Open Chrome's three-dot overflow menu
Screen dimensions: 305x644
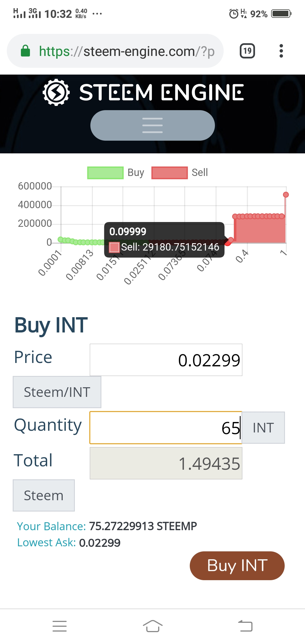[x=281, y=51]
